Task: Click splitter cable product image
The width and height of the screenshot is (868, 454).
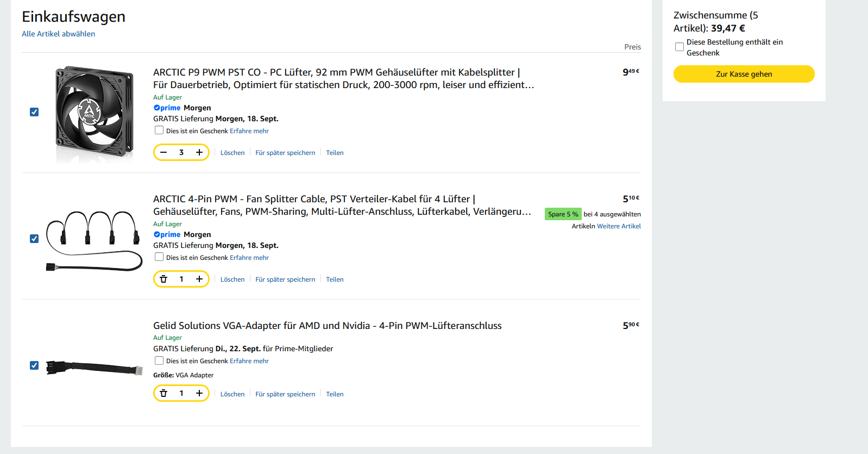Action: click(95, 241)
